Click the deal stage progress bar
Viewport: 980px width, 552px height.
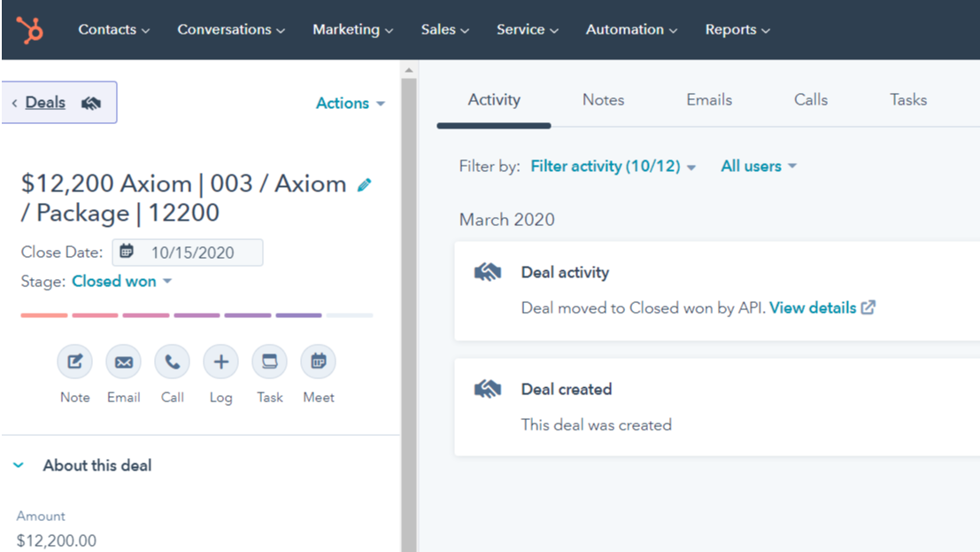[x=197, y=315]
